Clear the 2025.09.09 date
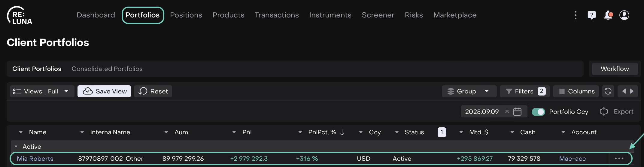Screen dimensions: 644x167 (x=507, y=111)
